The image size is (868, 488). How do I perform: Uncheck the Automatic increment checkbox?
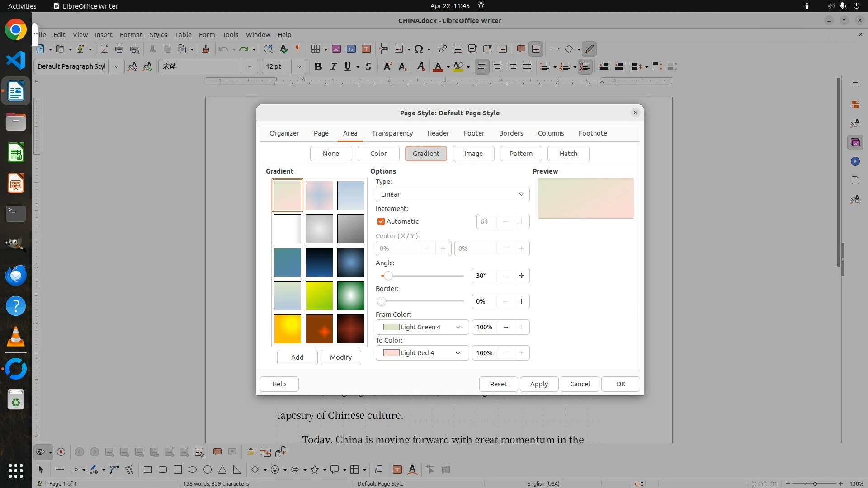coord(381,221)
